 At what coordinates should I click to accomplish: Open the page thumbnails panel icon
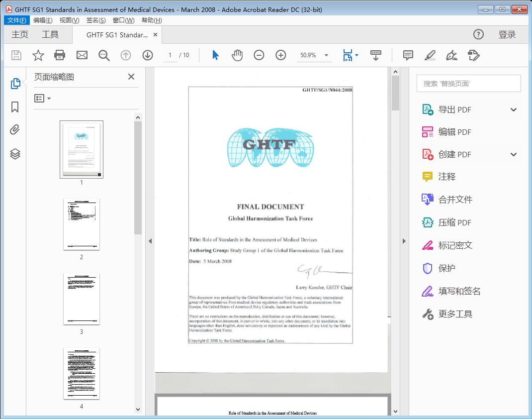click(x=14, y=84)
